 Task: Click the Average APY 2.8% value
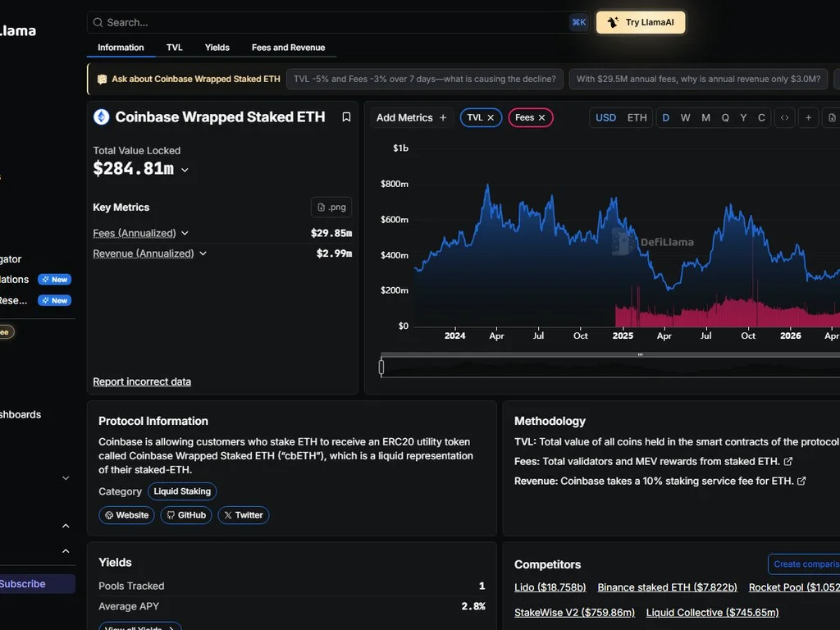473,606
